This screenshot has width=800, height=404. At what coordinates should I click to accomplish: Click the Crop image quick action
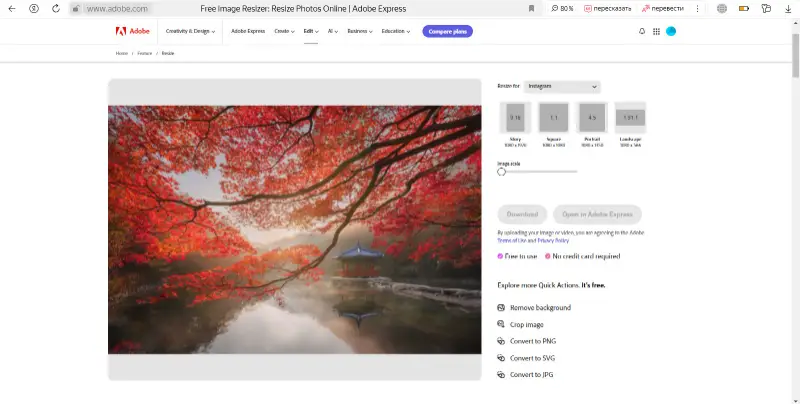(x=527, y=324)
